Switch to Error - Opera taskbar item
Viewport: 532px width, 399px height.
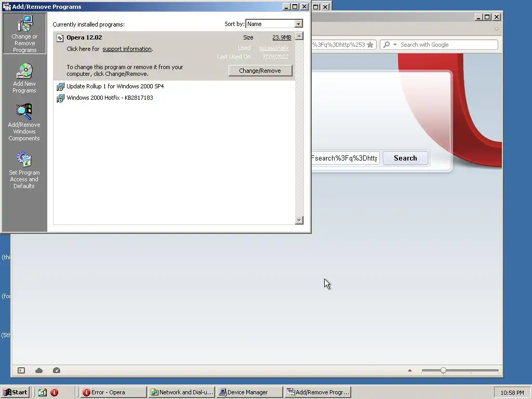tap(114, 392)
